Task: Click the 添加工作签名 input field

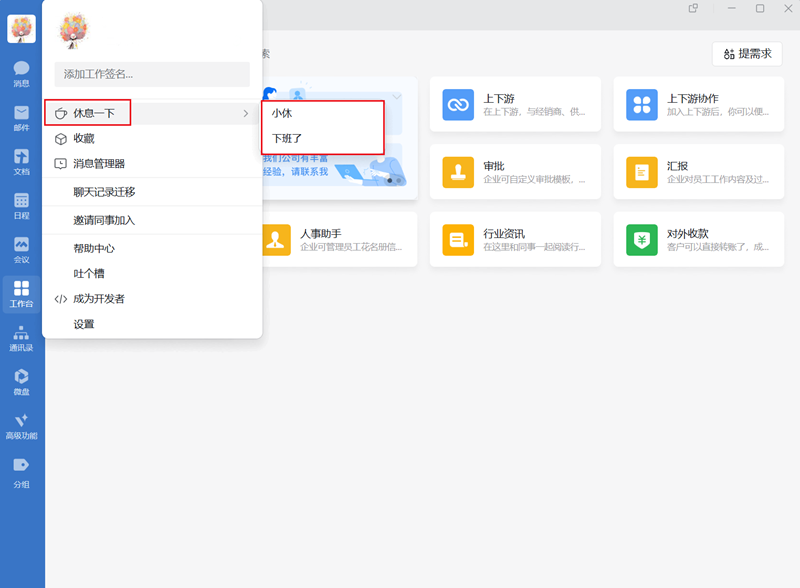Action: [151, 74]
